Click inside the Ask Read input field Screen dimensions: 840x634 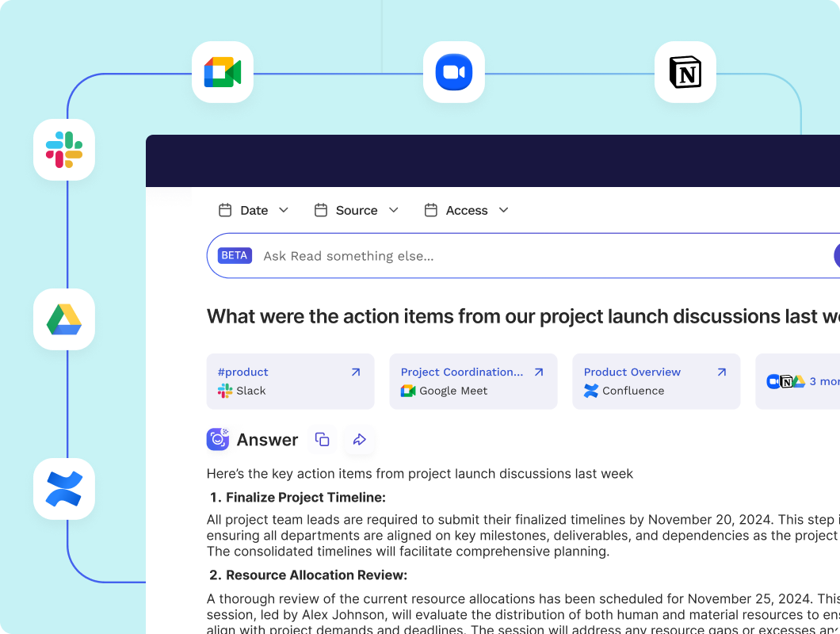pyautogui.click(x=475, y=255)
